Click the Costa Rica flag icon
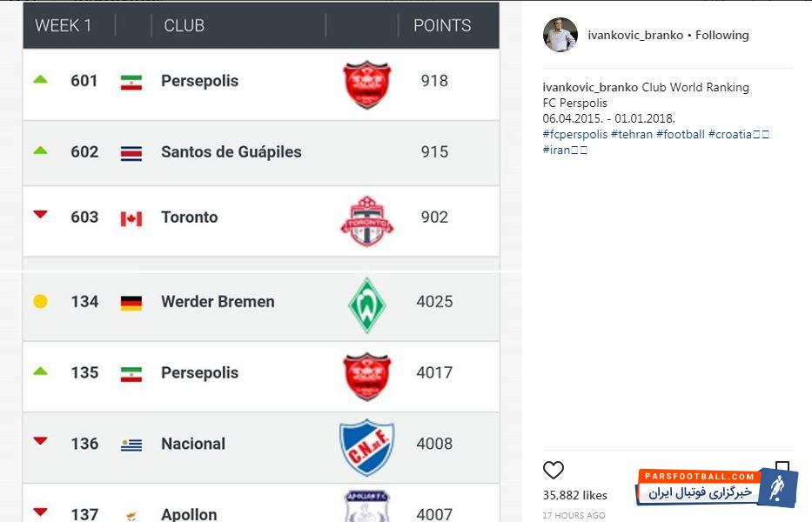Viewport: 812px width, 522px height. pos(131,153)
